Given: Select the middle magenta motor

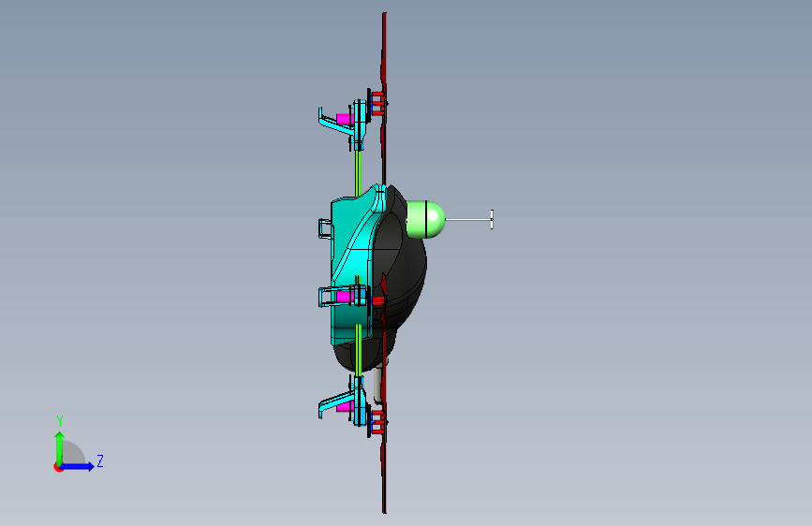Looking at the screenshot, I should 345,297.
